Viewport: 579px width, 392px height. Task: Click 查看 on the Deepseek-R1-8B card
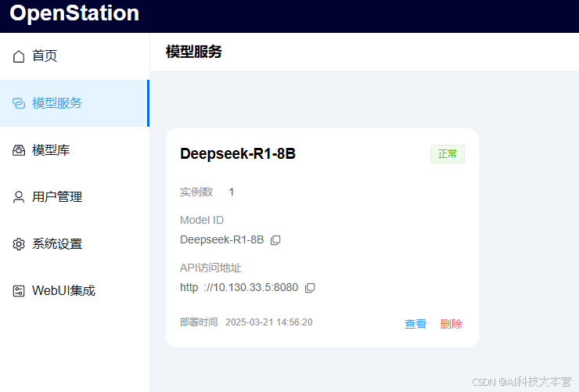tap(415, 324)
